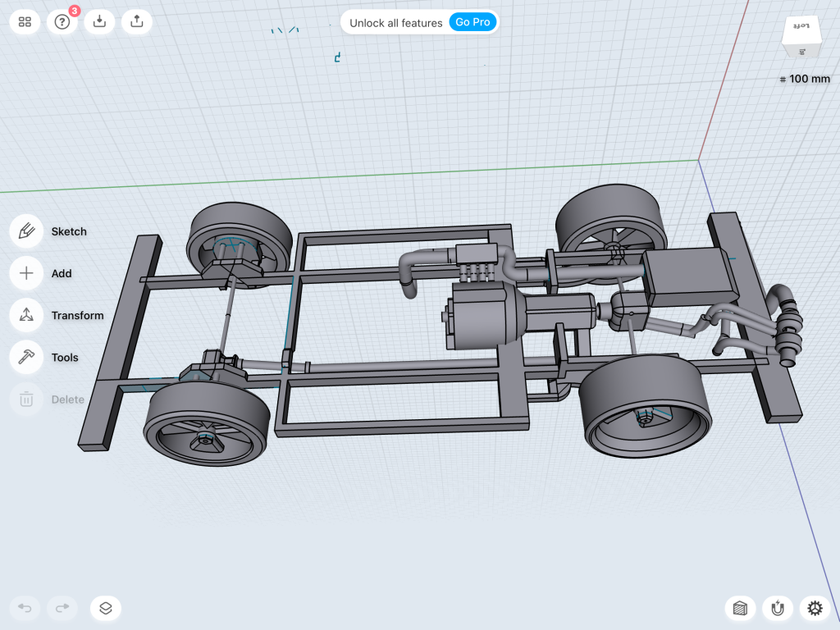
Task: Open the Sketch menu
Action: coord(26,231)
